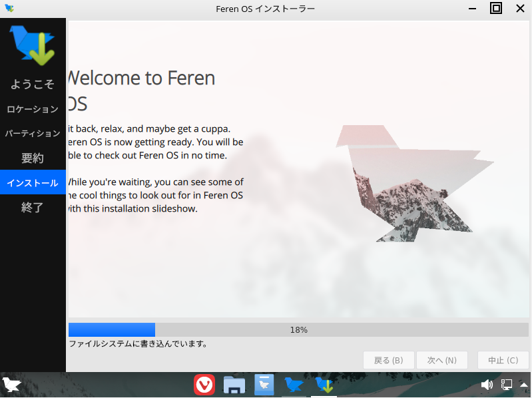
Task: Click the 18% installation progress bar
Action: tap(298, 330)
